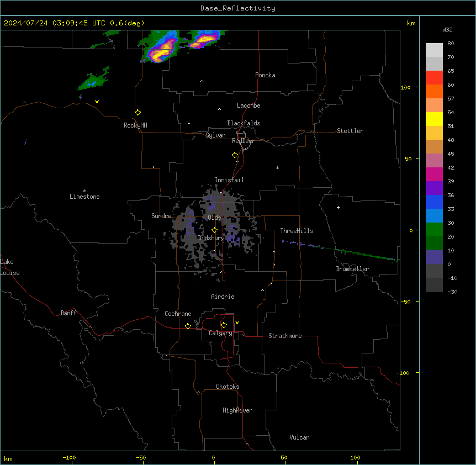Click the yellow v marker east of Calgary
The width and height of the screenshot is (476, 465).
(x=237, y=323)
